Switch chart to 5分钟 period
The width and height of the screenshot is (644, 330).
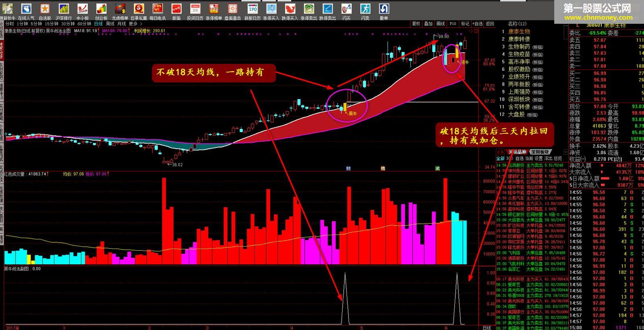pos(36,24)
